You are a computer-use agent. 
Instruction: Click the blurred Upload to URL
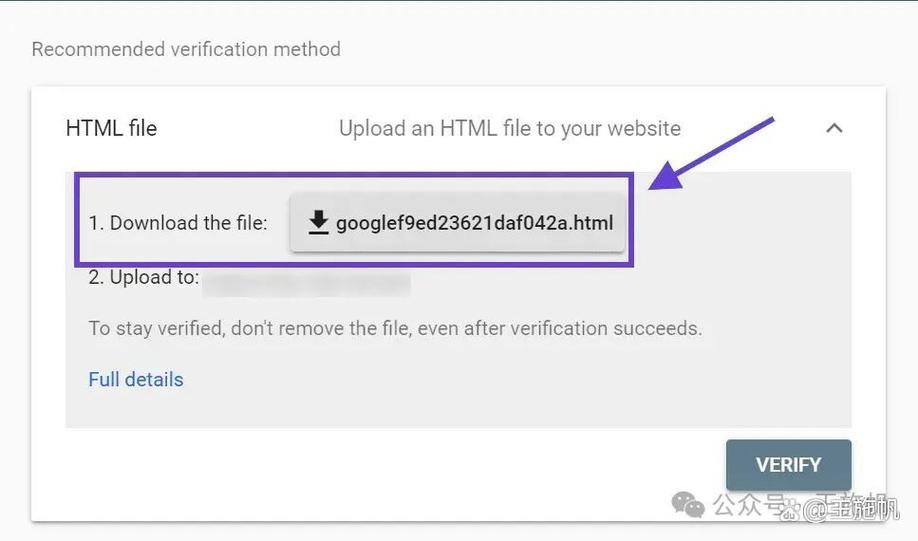pos(307,283)
